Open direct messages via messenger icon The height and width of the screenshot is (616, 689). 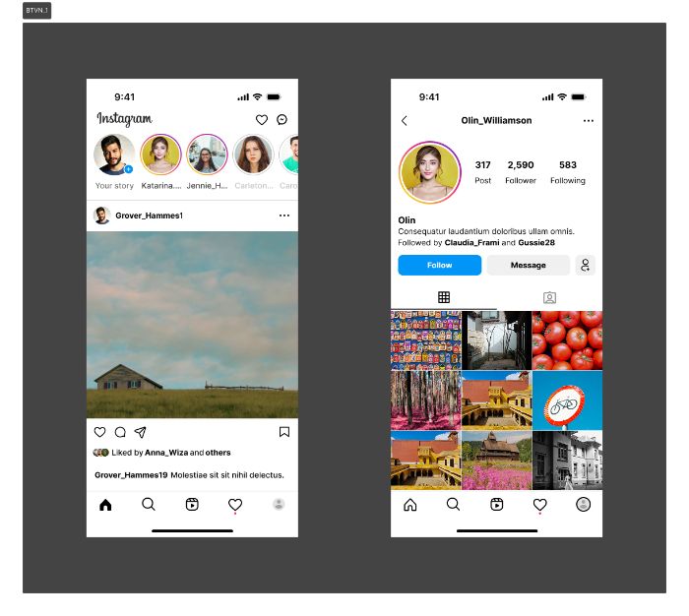[282, 119]
